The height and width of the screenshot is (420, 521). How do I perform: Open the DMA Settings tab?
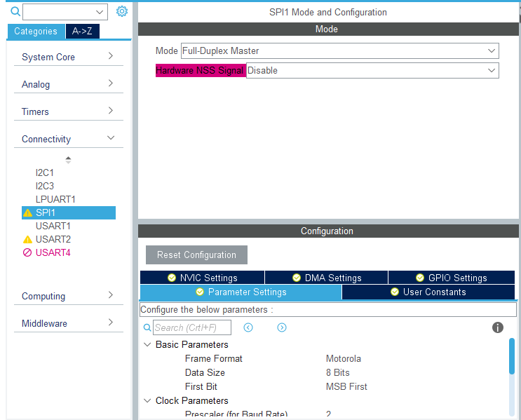tap(326, 278)
